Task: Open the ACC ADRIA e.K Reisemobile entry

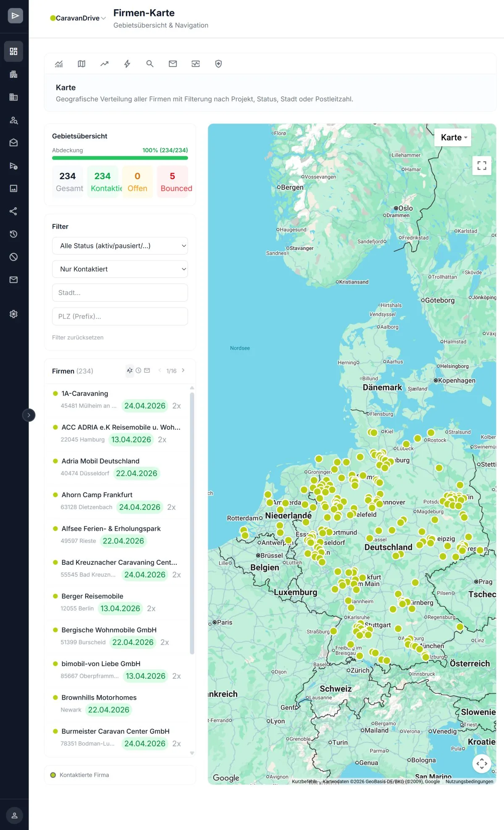Action: [117, 433]
